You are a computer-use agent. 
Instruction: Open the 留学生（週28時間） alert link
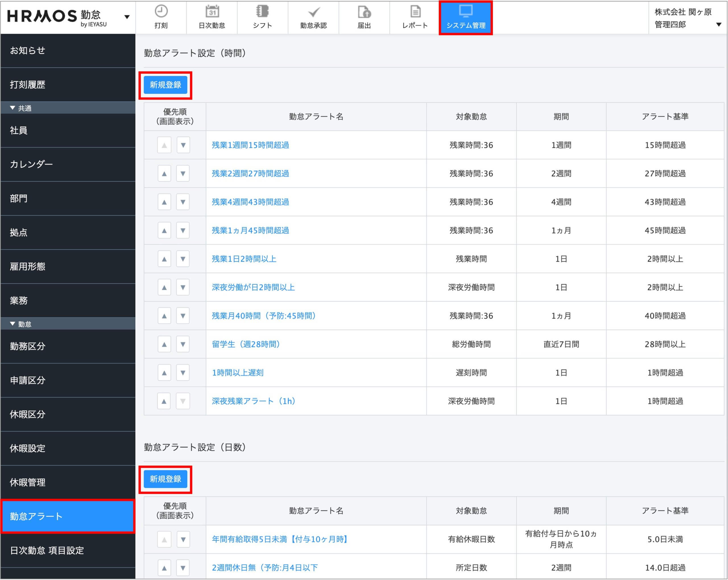(x=245, y=344)
